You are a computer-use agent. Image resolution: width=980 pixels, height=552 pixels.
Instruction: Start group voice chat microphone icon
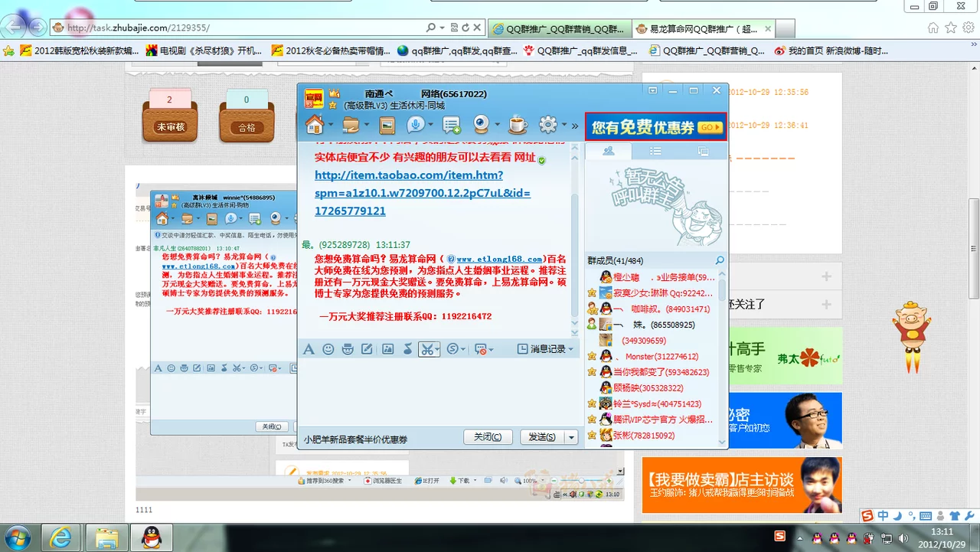[x=415, y=125]
